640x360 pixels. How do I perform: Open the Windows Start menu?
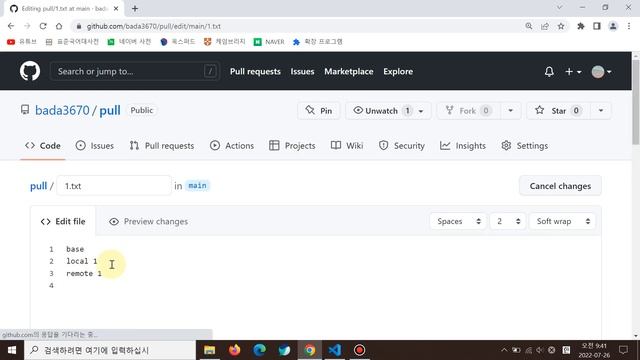click(12, 350)
